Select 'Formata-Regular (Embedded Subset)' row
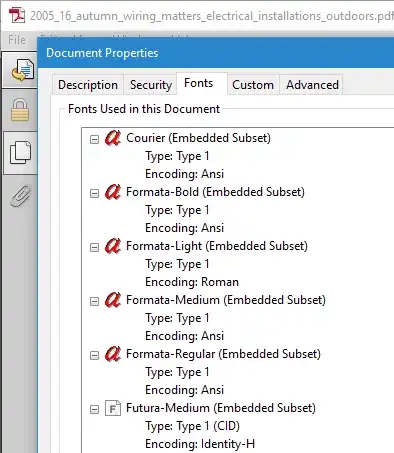This screenshot has width=394, height=453. (x=223, y=354)
